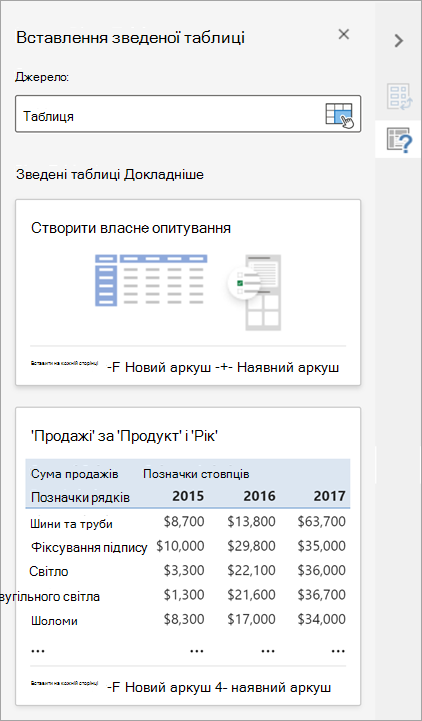Screen dimensions: 422x721
Task: Click the $1,300 cell
Action: tap(184, 595)
